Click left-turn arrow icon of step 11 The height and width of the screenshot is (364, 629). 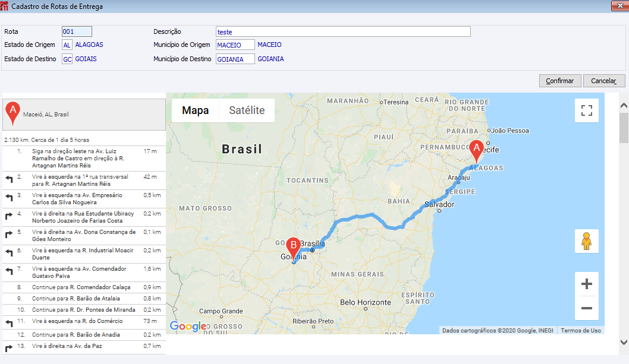tap(9, 324)
